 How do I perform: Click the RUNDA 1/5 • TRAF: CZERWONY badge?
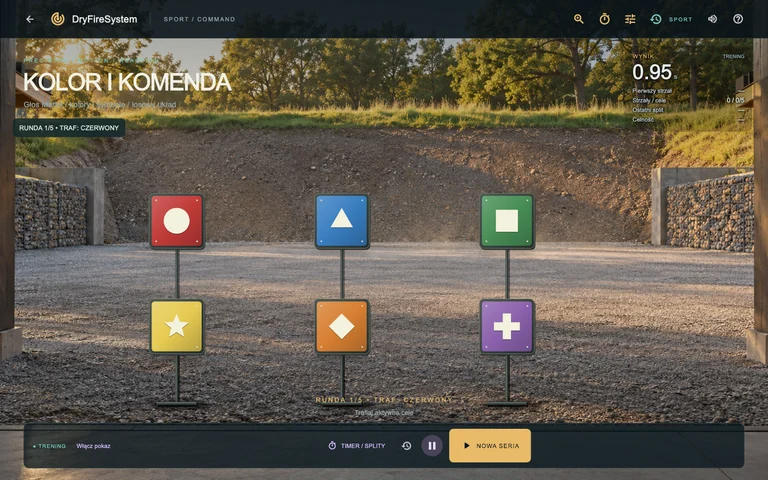click(x=69, y=128)
